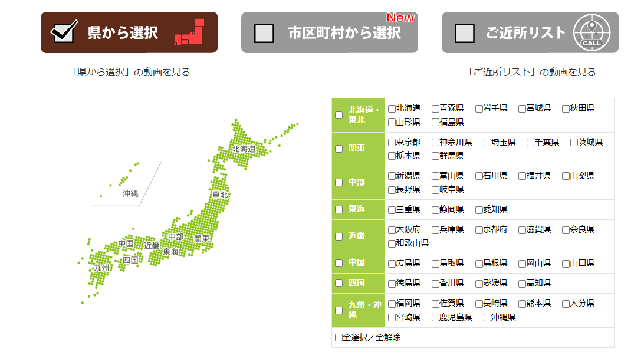Viewport: 644px width, 359px height.
Task: Check 広島県 checkbox
Action: (392, 264)
